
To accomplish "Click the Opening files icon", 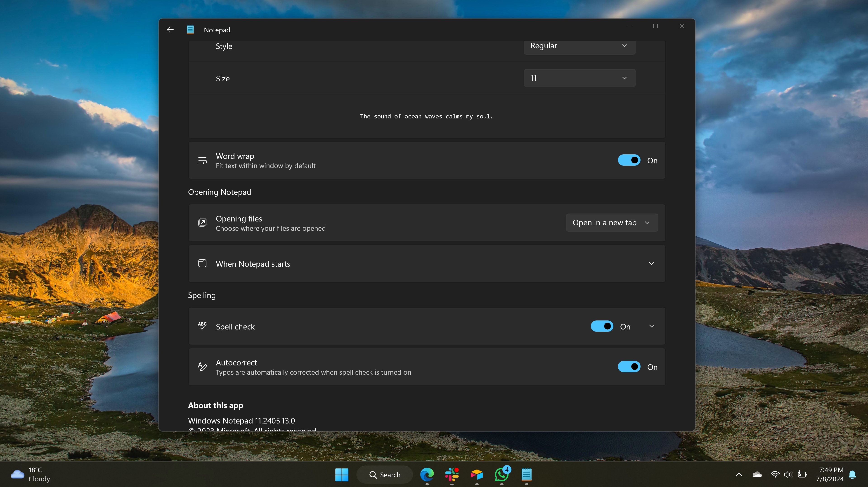I will coord(202,222).
